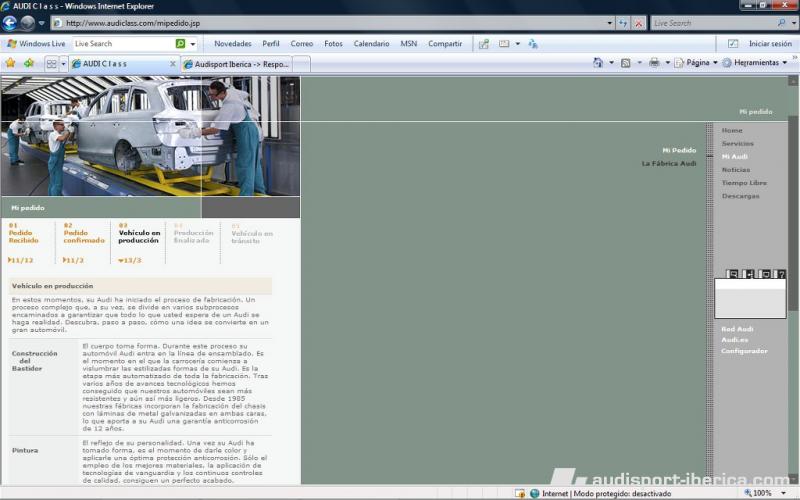This screenshot has height=500, width=800.
Task: Click Compartir in Windows Live toolbar
Action: (x=445, y=44)
